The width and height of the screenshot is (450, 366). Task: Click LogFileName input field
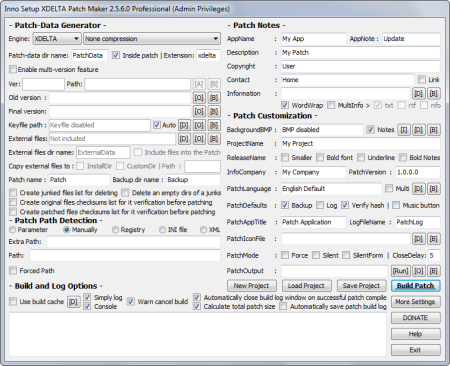pos(418,222)
